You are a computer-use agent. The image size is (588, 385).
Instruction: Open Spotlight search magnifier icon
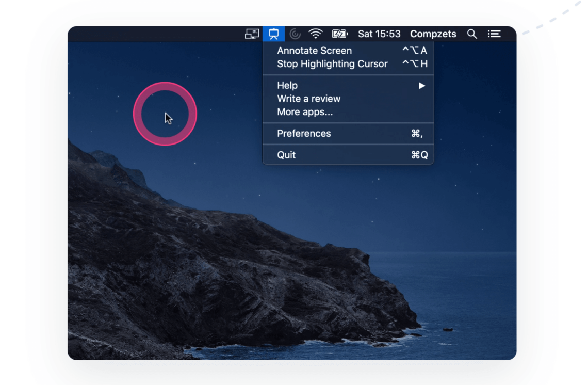point(472,33)
